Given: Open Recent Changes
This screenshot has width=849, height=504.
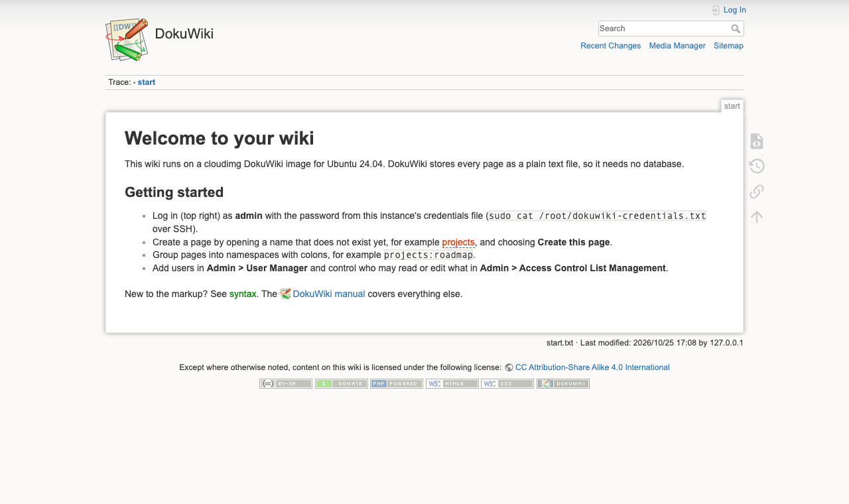Looking at the screenshot, I should [x=610, y=46].
